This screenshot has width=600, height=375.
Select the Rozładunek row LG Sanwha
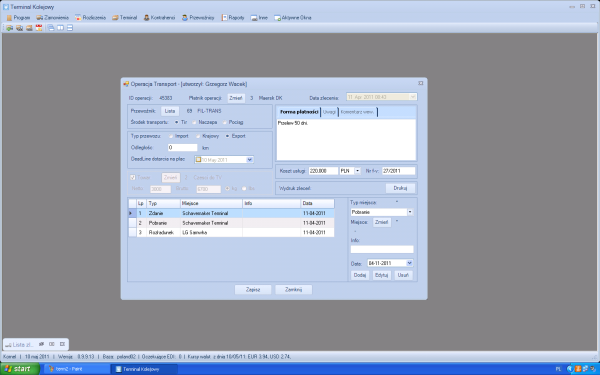click(x=232, y=232)
